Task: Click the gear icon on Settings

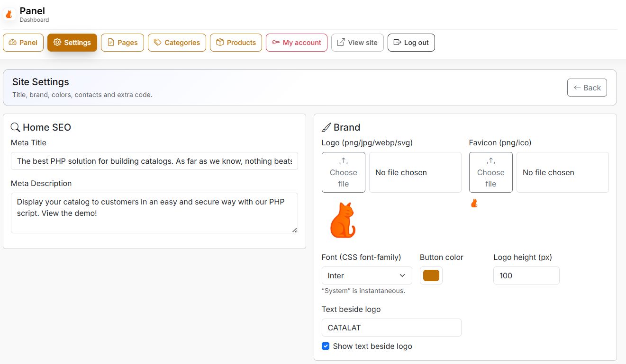Action: (57, 43)
